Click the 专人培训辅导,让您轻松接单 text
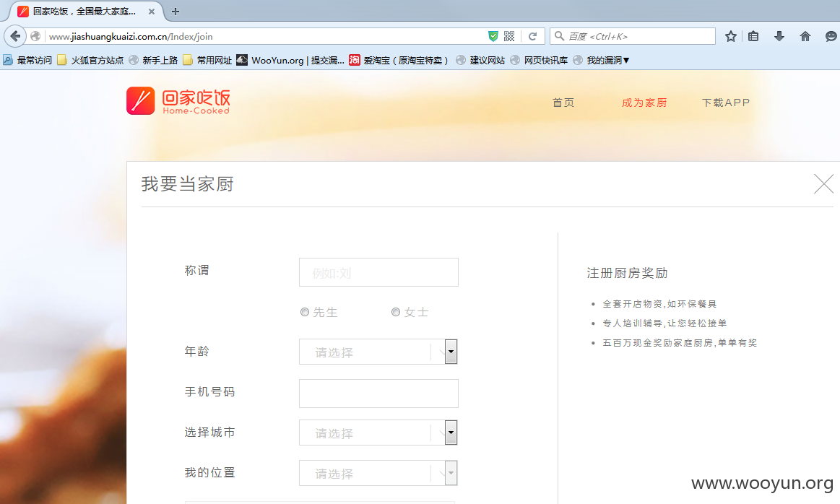 tap(664, 323)
